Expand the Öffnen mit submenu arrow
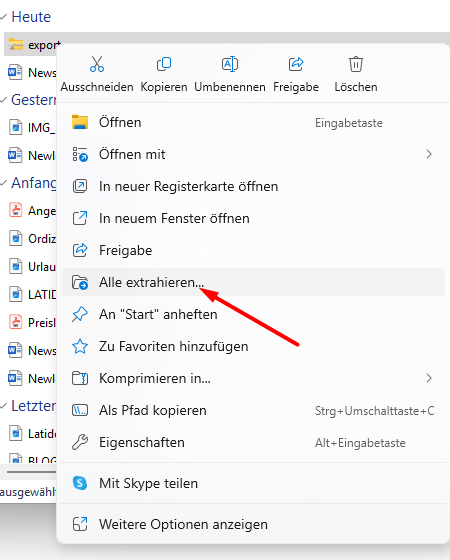The image size is (450, 560). 429,154
